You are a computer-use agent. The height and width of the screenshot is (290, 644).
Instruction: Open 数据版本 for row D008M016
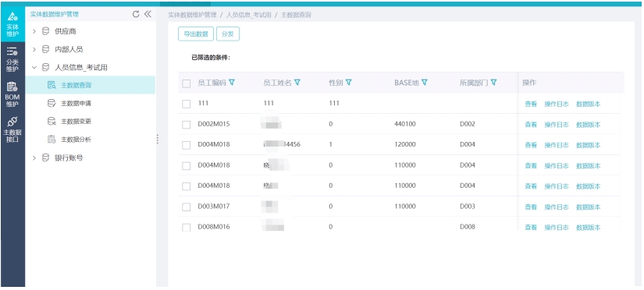click(x=588, y=227)
